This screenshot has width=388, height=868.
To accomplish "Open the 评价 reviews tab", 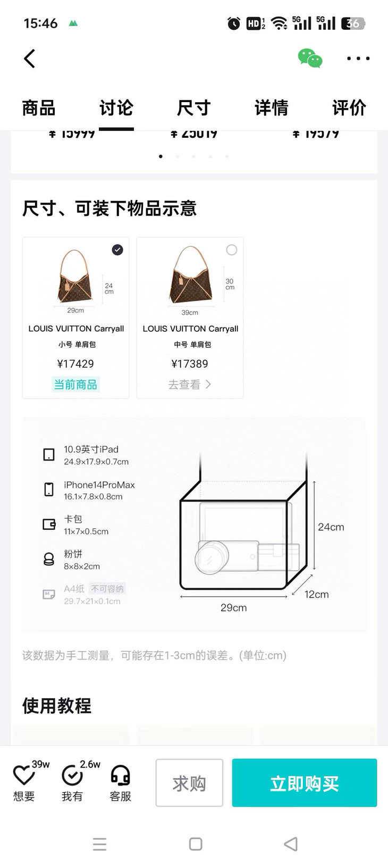I will [x=349, y=108].
